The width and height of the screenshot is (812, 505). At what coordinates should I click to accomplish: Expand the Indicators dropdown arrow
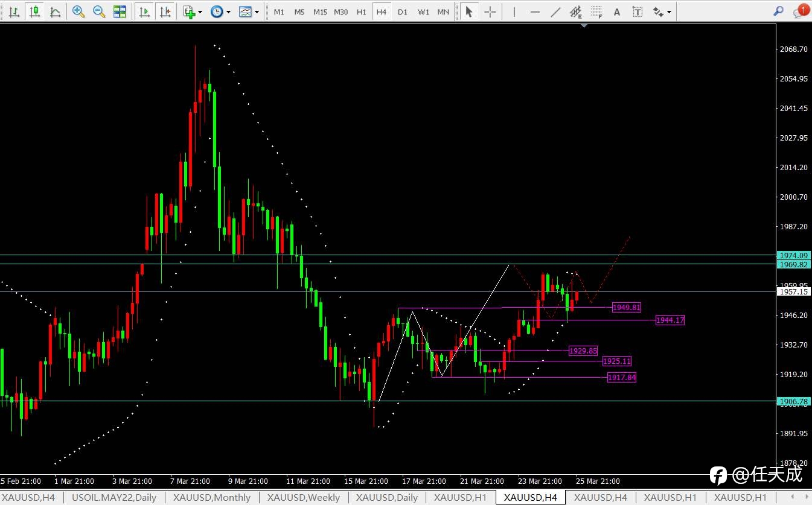point(200,11)
